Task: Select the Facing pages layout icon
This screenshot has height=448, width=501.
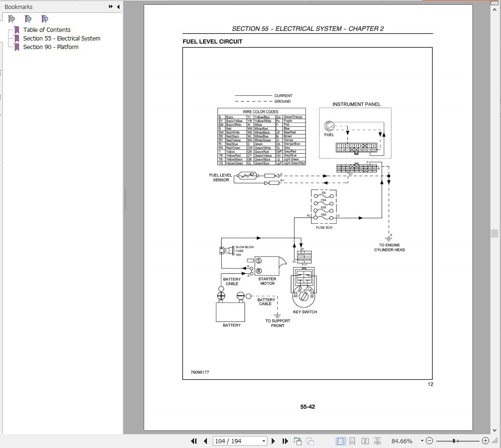Action: pyautogui.click(x=365, y=441)
